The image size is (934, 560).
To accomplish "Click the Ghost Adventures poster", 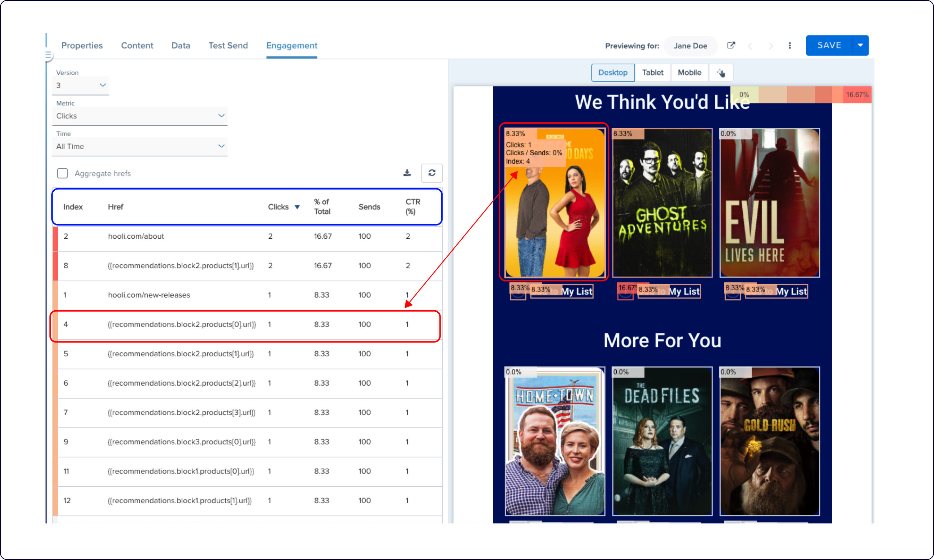I will click(662, 203).
